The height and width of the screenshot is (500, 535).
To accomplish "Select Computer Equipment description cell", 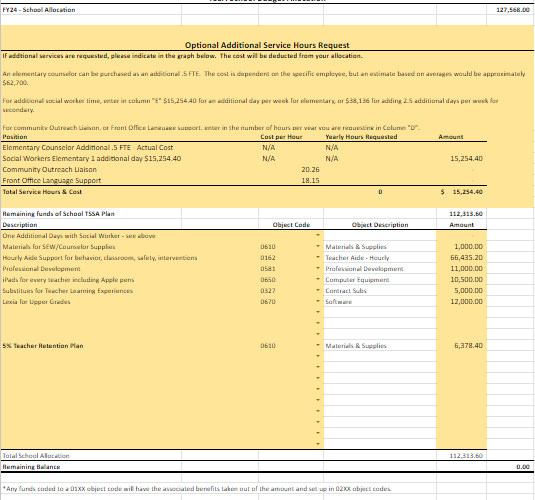I will coord(357,280).
